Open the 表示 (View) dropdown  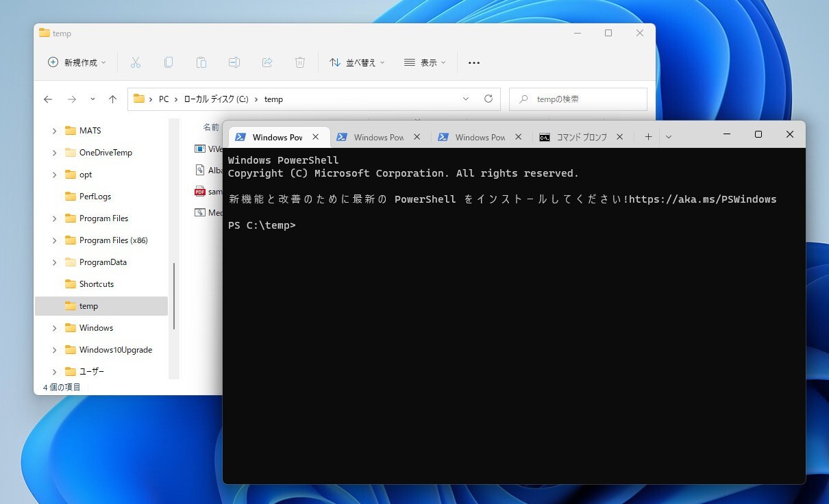[x=425, y=62]
